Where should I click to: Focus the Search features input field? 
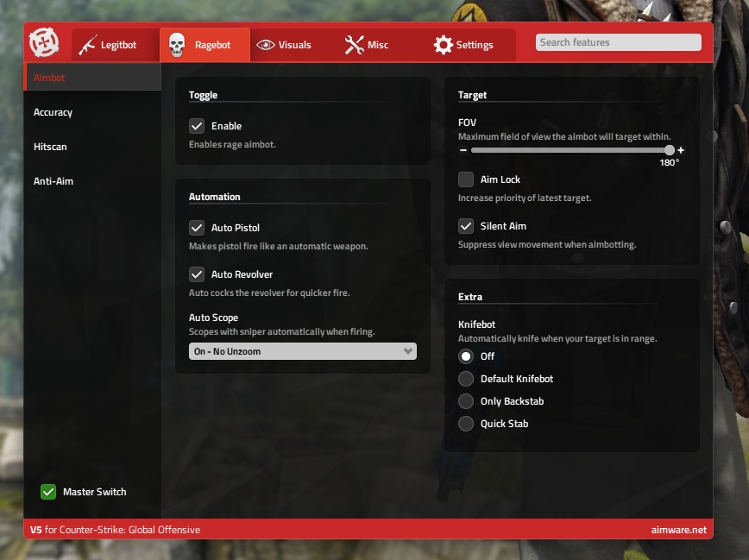click(618, 42)
